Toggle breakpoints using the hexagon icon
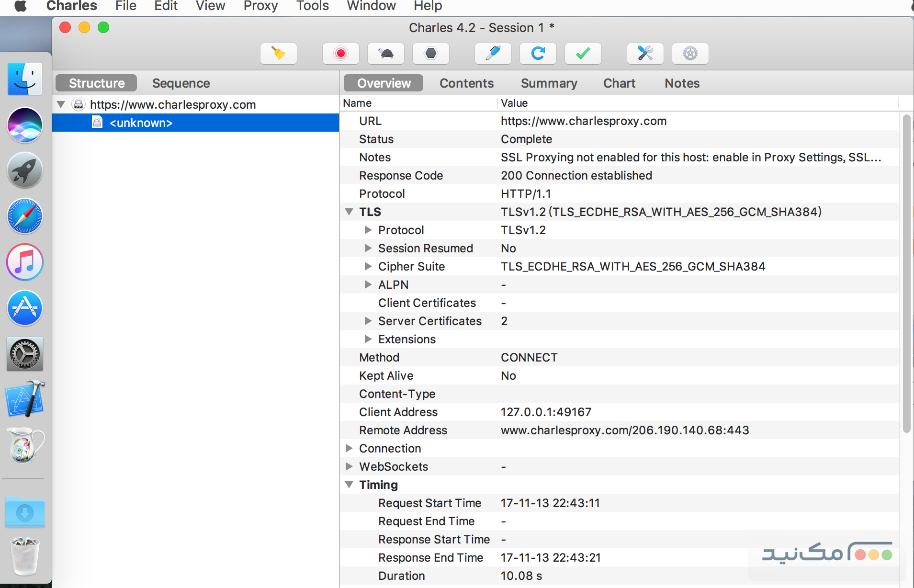Screen dimensions: 914x588 click(x=430, y=54)
